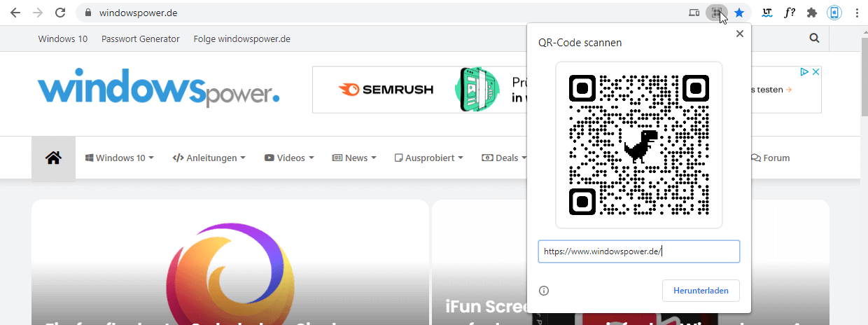This screenshot has height=325, width=868.
Task: Click the Semrush ad banner
Action: click(x=419, y=90)
